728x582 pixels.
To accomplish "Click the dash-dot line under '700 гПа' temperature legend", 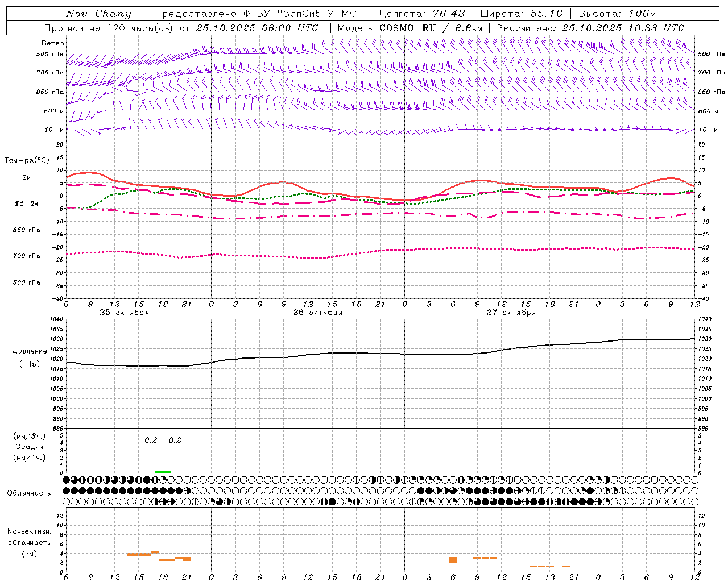I will coord(25,263).
